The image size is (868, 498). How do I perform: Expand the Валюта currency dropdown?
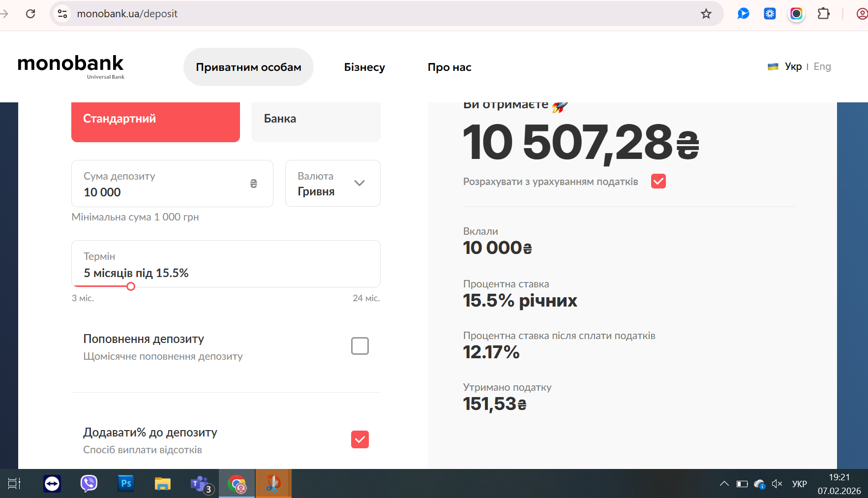click(333, 184)
